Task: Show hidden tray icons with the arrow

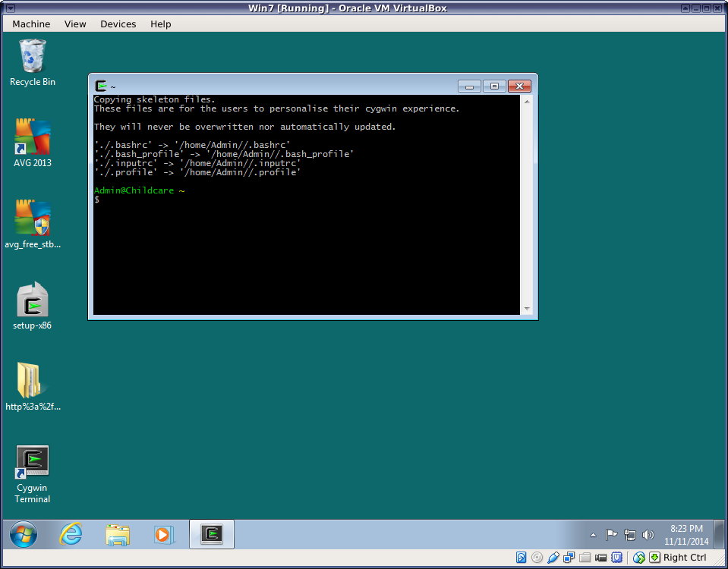Action: coord(593,535)
